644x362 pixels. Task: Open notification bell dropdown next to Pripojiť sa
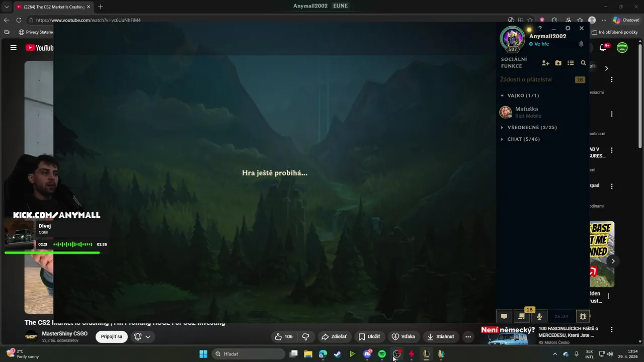(x=142, y=336)
